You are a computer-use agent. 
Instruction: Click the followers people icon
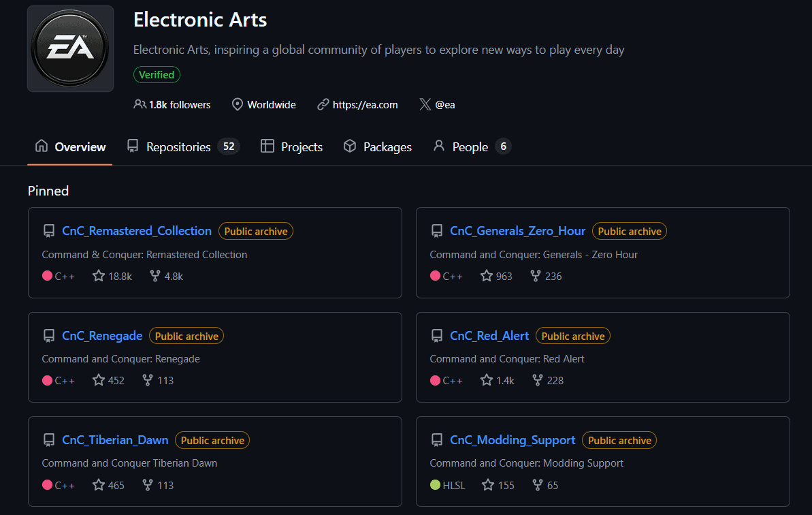[140, 104]
